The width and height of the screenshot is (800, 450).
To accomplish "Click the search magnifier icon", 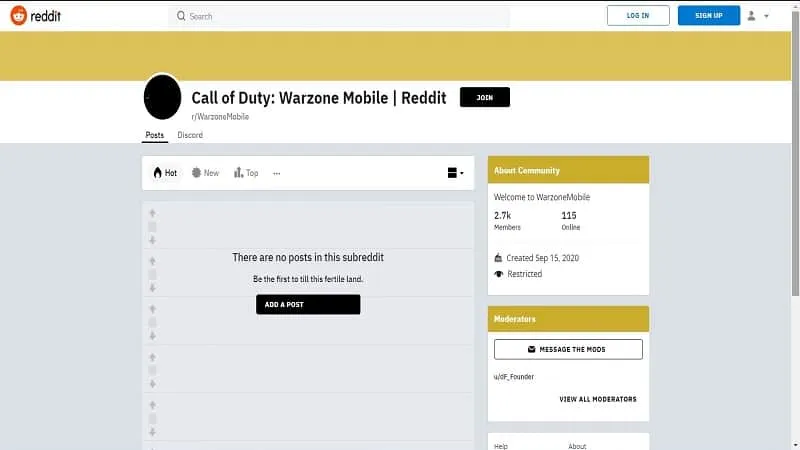I will pyautogui.click(x=181, y=16).
